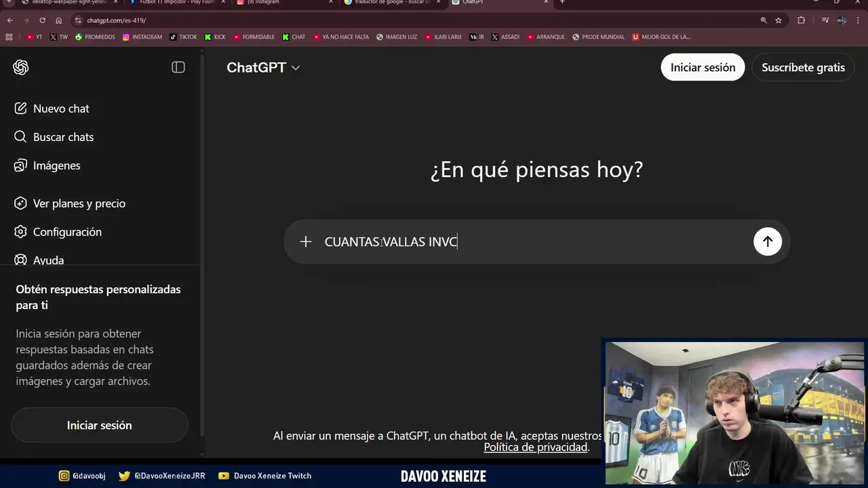Switch to the Futbol 11 Impostor tab

coord(176,2)
